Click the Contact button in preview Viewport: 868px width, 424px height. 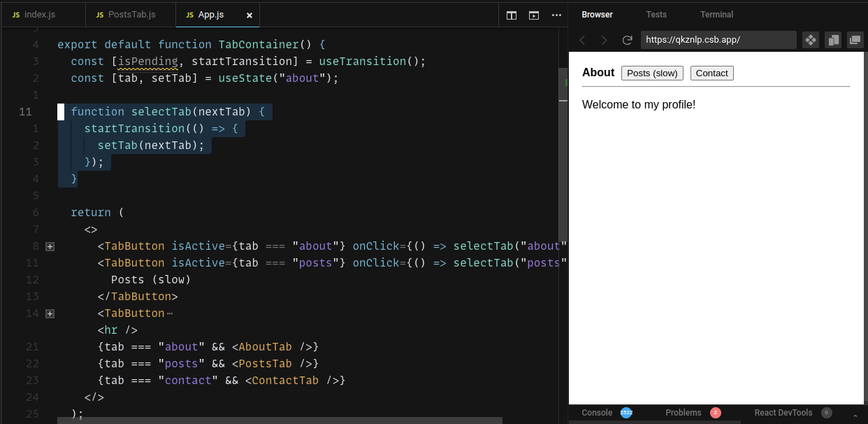[711, 73]
